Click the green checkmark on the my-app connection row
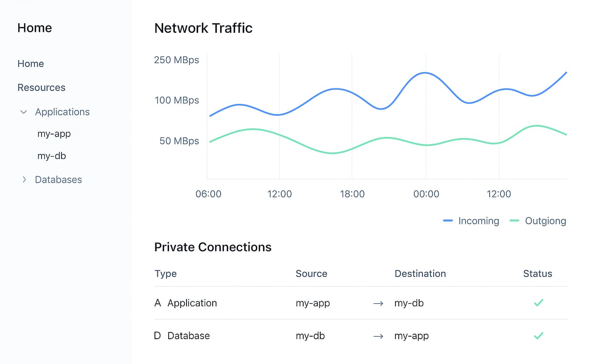589x364 pixels. tap(538, 303)
